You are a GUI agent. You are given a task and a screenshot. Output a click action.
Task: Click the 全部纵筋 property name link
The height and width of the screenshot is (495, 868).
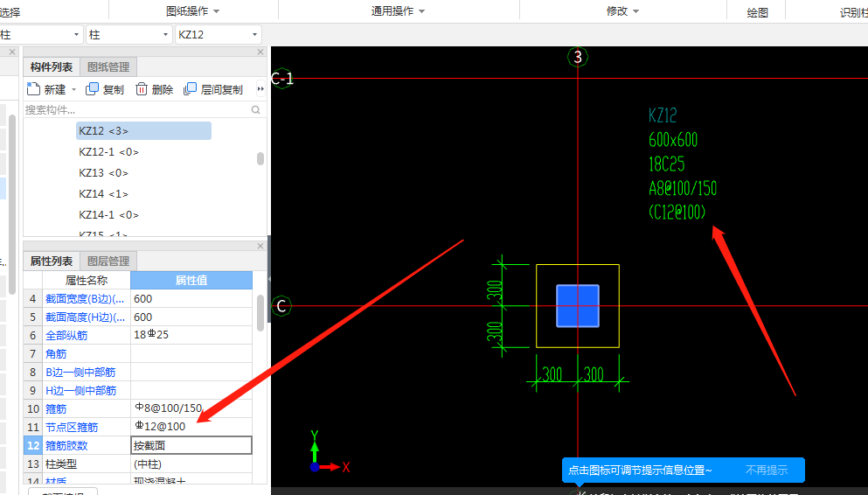click(x=66, y=336)
